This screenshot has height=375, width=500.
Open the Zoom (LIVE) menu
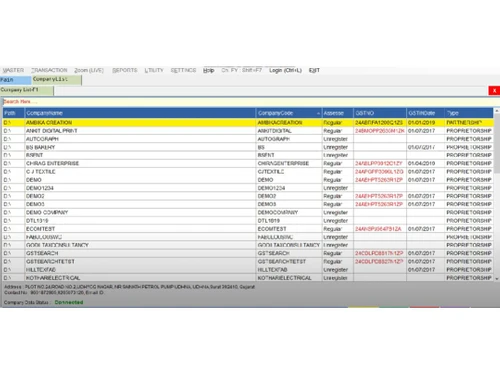89,70
